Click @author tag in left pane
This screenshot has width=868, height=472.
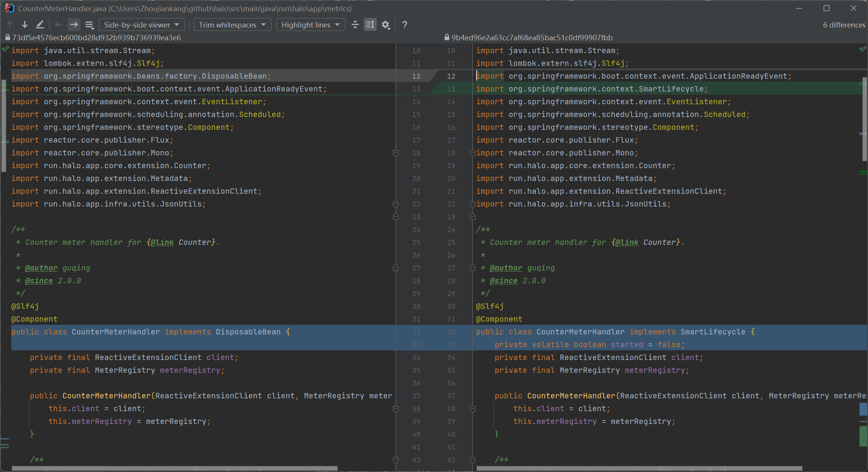pyautogui.click(x=41, y=268)
